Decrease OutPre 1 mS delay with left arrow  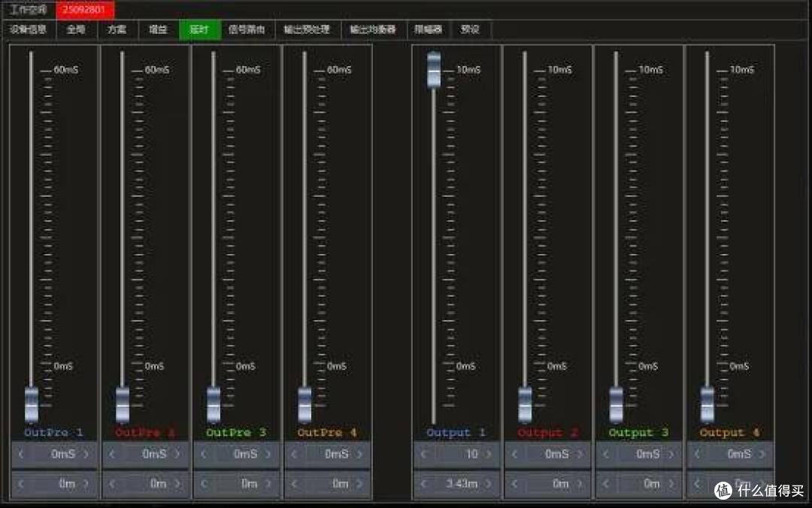[x=21, y=454]
